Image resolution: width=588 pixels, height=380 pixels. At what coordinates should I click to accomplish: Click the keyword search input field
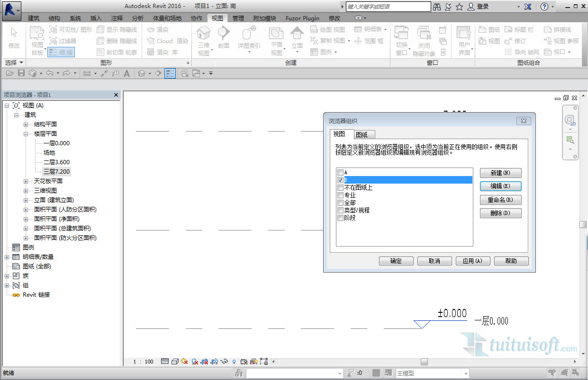[x=388, y=7]
